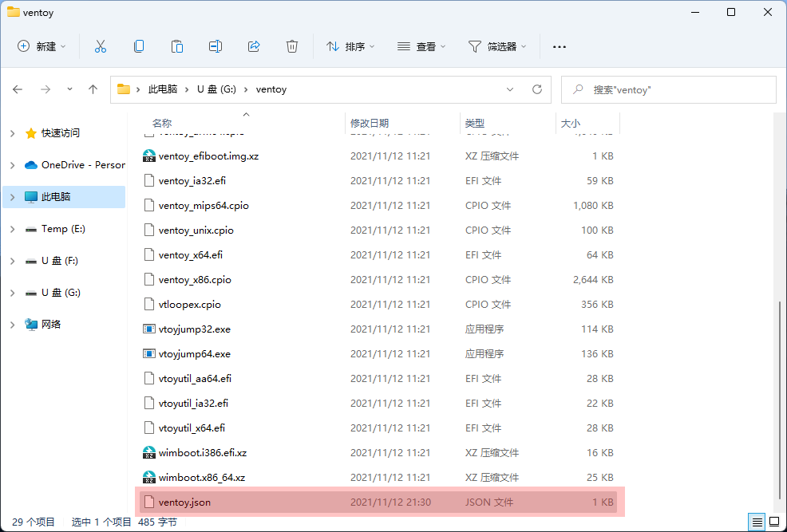Select 此电脑 in navigation pane

64,197
